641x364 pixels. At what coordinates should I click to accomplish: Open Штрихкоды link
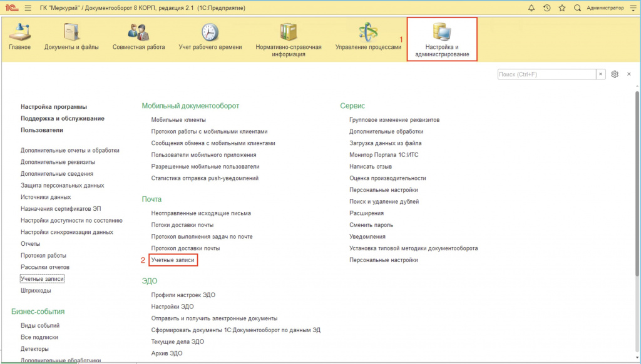point(36,290)
